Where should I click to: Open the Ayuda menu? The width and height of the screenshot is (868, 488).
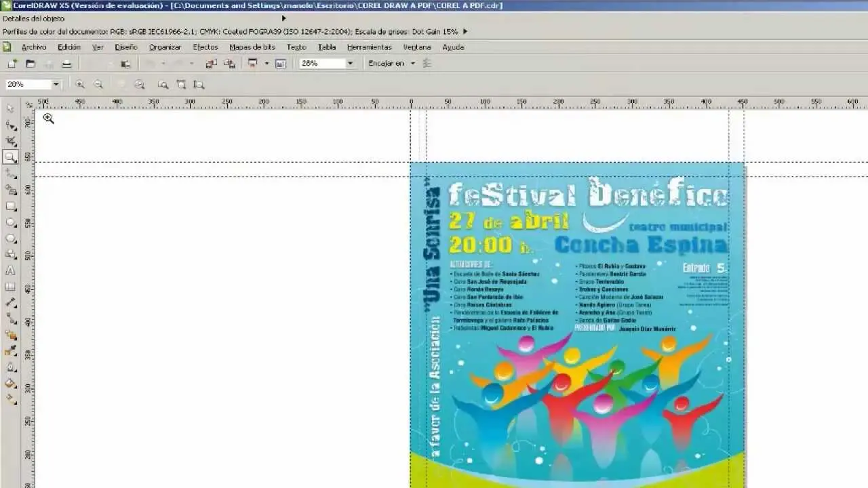pyautogui.click(x=453, y=47)
